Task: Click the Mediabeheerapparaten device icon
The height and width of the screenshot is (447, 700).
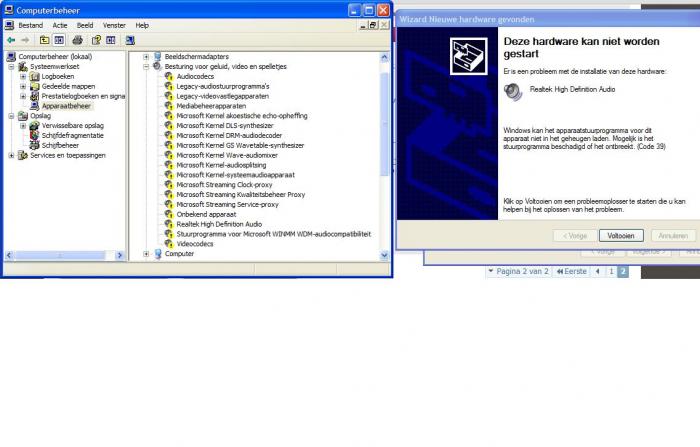Action: (169, 106)
